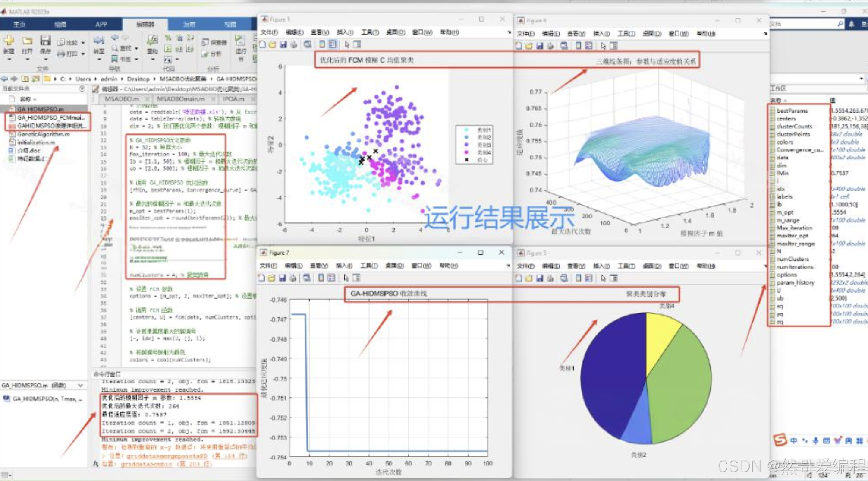868x481 pixels.
Task: Click the Save icon in the Figure 1 toolbar
Action: click(x=283, y=44)
